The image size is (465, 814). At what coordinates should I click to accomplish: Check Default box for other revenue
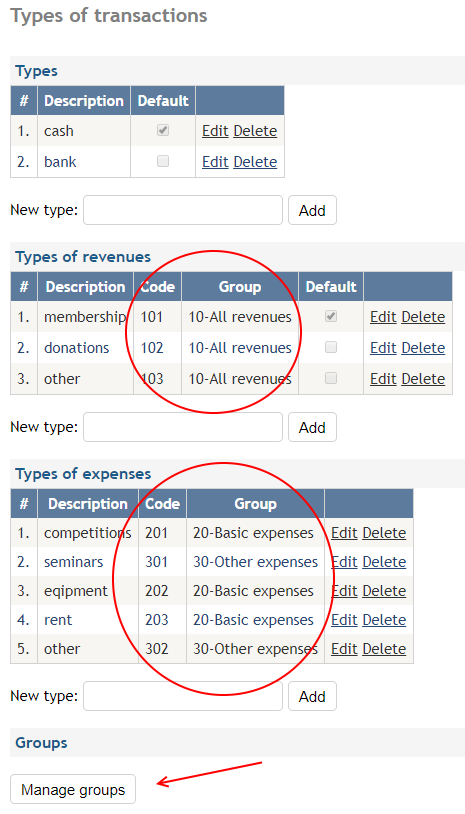click(331, 378)
